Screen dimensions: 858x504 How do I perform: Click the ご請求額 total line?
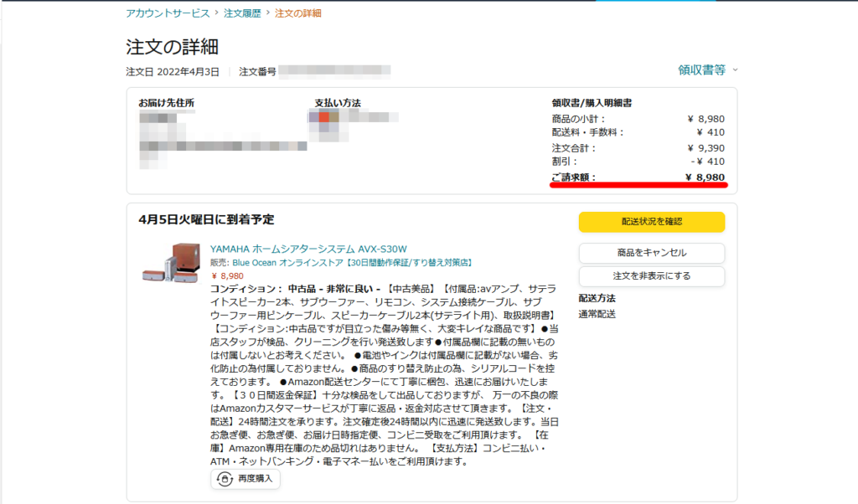638,177
